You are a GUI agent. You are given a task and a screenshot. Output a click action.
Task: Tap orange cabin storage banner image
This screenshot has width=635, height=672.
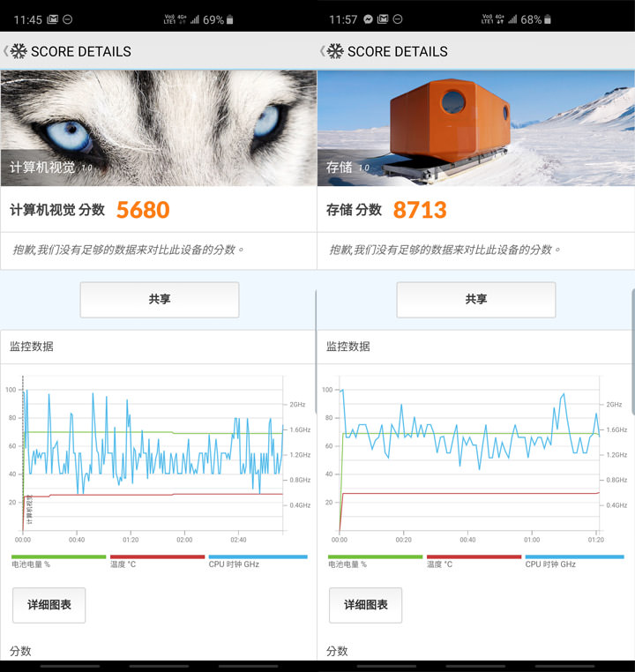476,128
